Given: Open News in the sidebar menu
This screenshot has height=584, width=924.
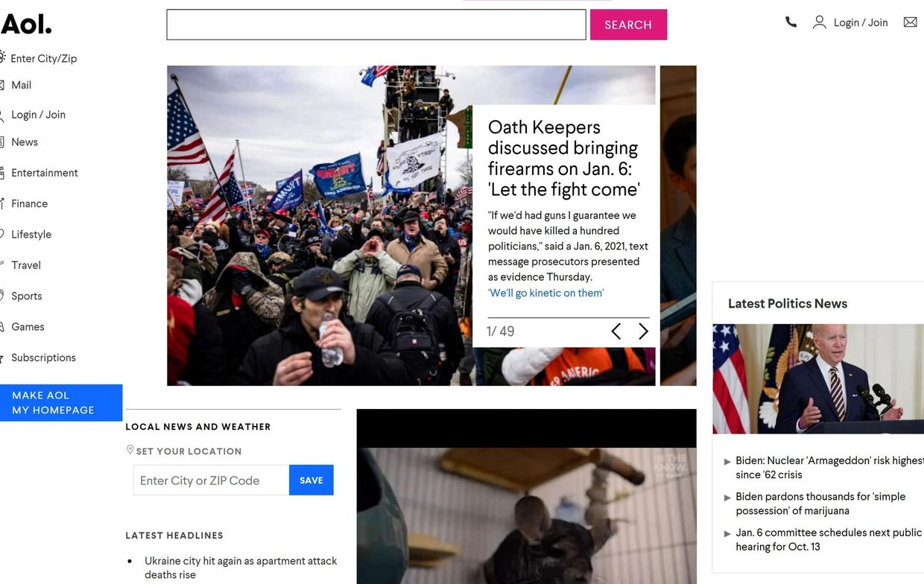Looking at the screenshot, I should 25,142.
